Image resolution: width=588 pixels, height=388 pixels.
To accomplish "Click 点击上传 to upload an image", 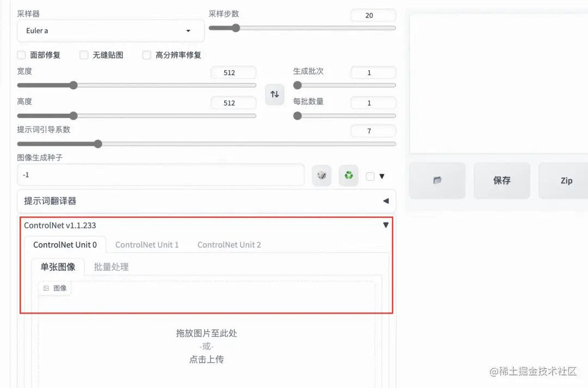I will pos(206,359).
